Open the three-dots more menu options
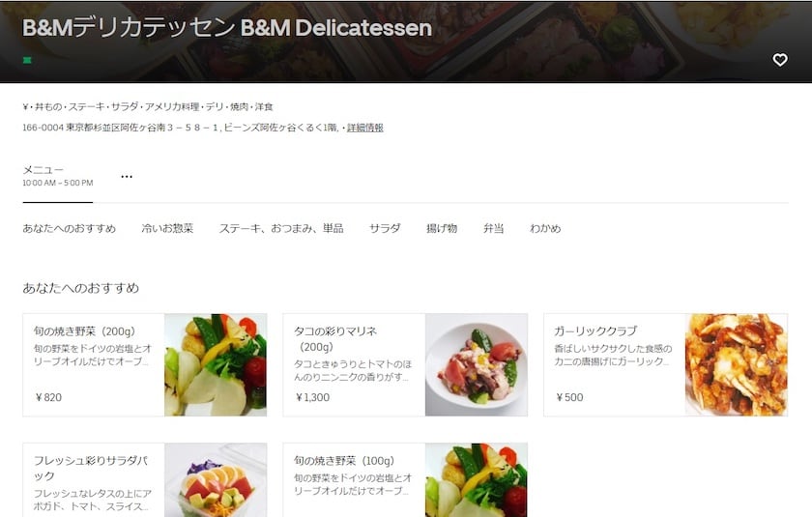 coord(127,177)
